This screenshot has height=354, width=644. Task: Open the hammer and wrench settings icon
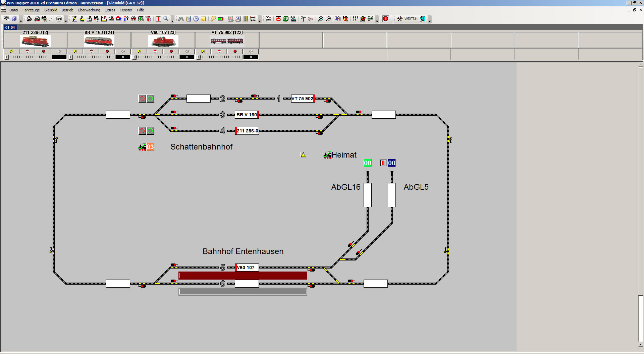400,19
